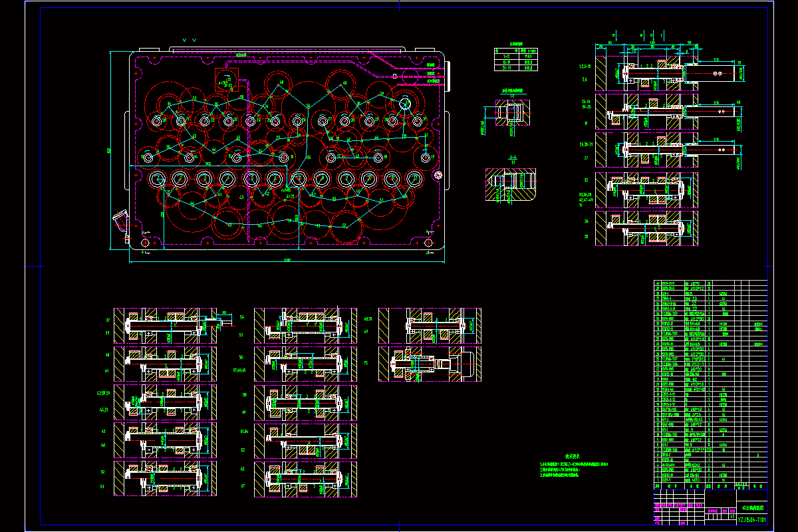
Task: Pick the section view marked "1:1"
Action: tap(512, 183)
